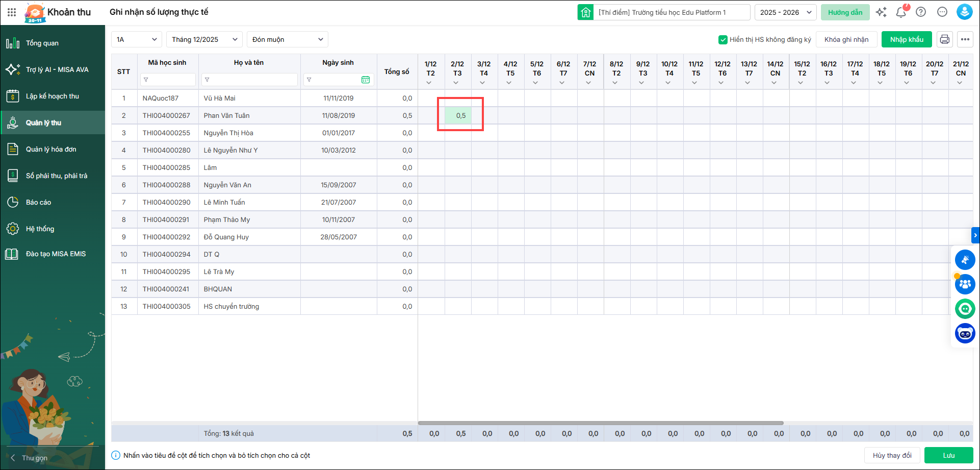980x470 pixels.
Task: Open the user avatar menu
Action: 965,12
